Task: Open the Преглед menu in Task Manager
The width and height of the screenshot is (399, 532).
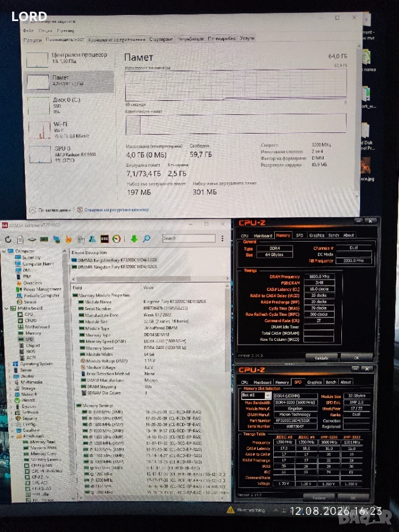Action: click(x=66, y=30)
